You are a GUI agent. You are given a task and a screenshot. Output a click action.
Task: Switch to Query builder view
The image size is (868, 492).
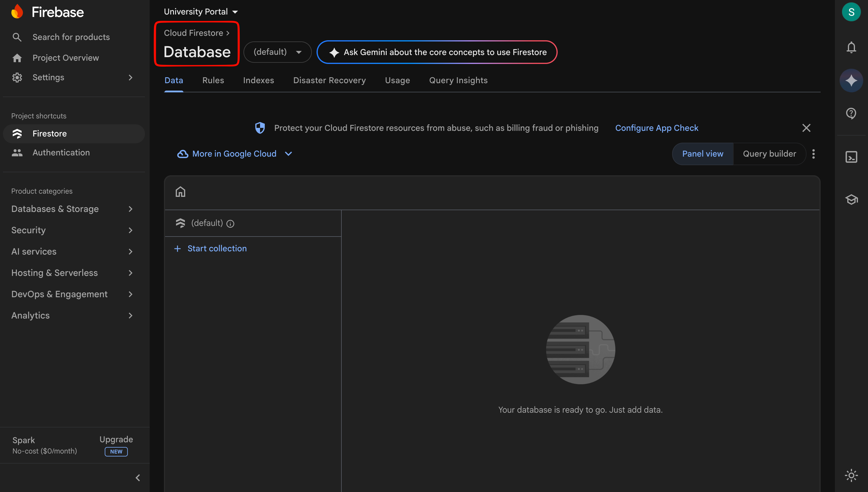coord(769,154)
